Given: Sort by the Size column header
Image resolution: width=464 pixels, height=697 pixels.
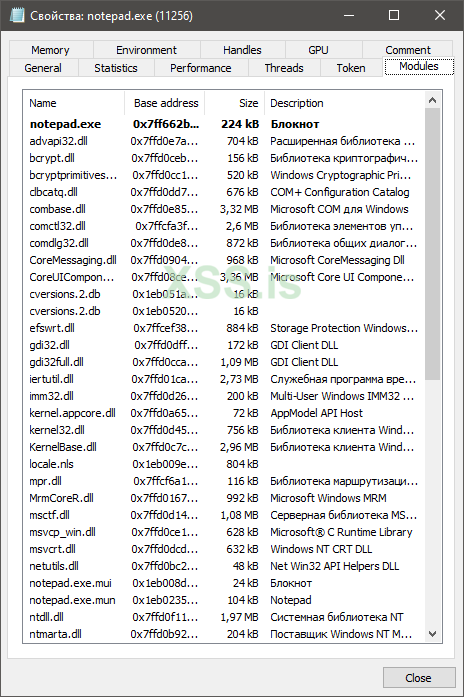Looking at the screenshot, I should click(x=235, y=103).
